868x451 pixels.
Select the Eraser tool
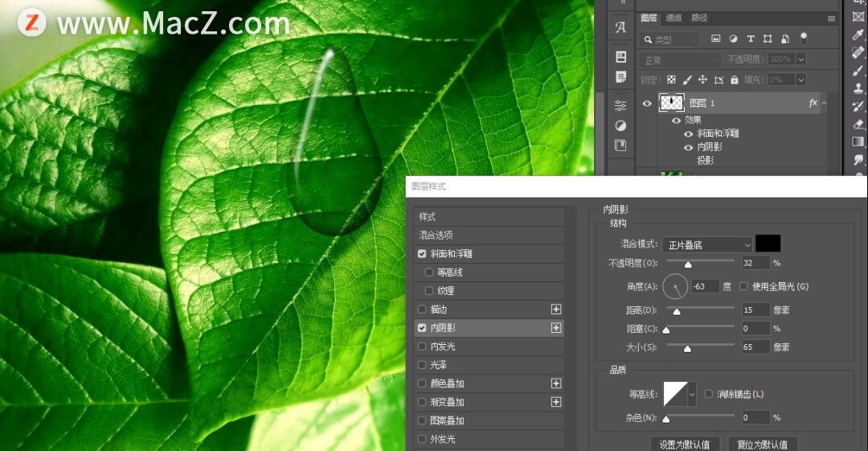click(x=858, y=124)
